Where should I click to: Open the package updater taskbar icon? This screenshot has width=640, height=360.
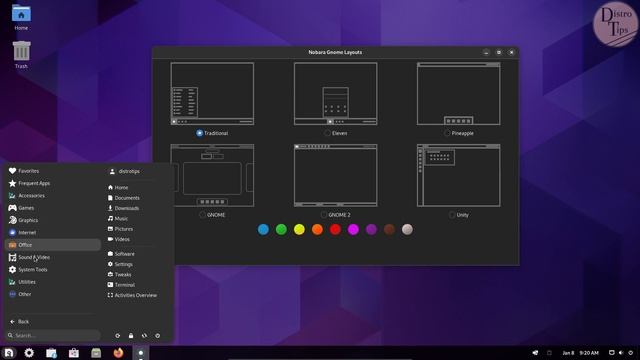point(51,353)
